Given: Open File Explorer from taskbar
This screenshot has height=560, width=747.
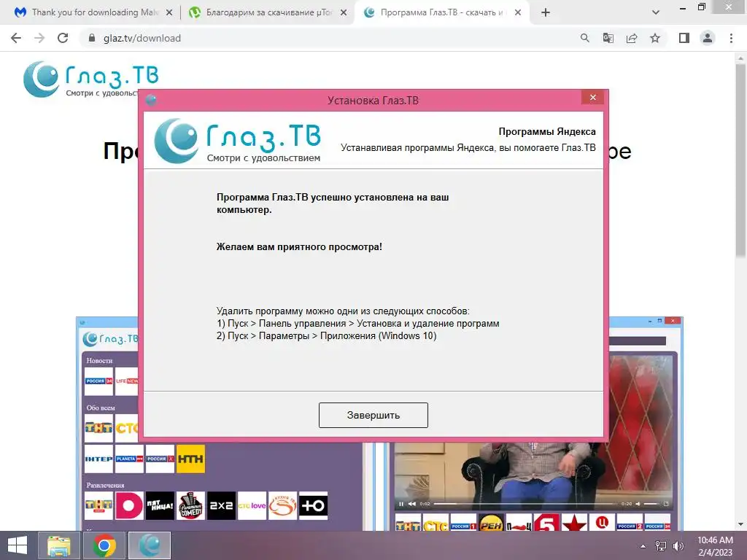Looking at the screenshot, I should tap(59, 545).
